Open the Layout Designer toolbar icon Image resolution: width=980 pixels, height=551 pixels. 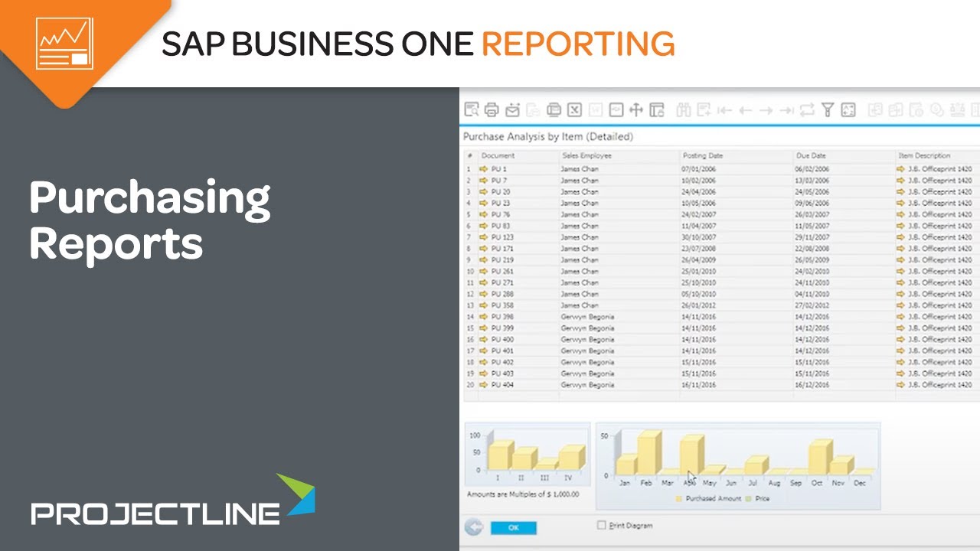pos(657,110)
